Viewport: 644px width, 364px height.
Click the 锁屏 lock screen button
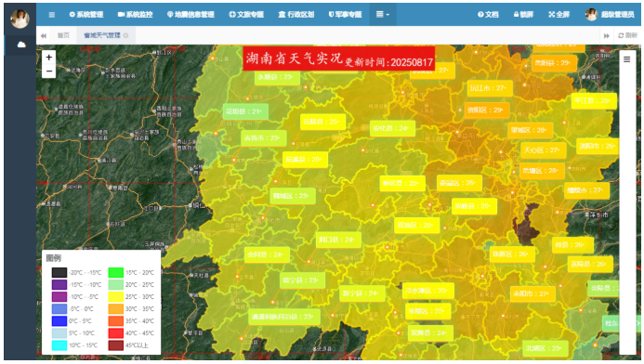(x=523, y=15)
